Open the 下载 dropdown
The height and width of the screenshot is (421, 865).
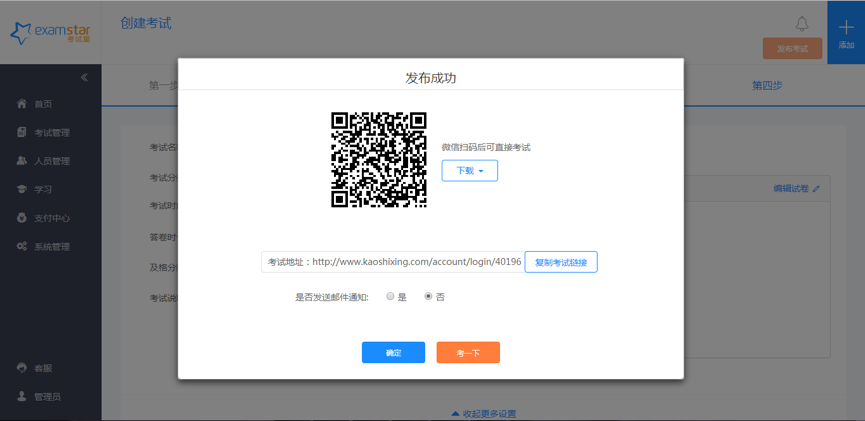(469, 170)
